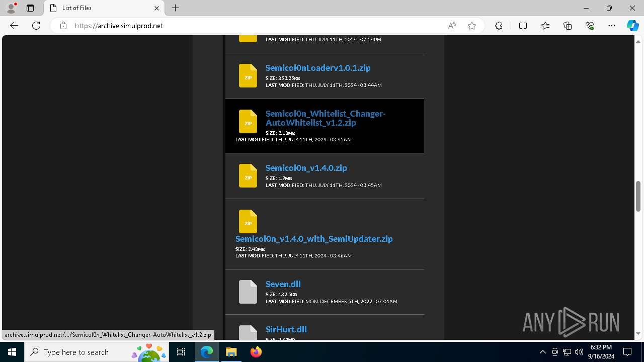The width and height of the screenshot is (644, 362).
Task: Open the taskbar clock and date
Action: pyautogui.click(x=601, y=352)
